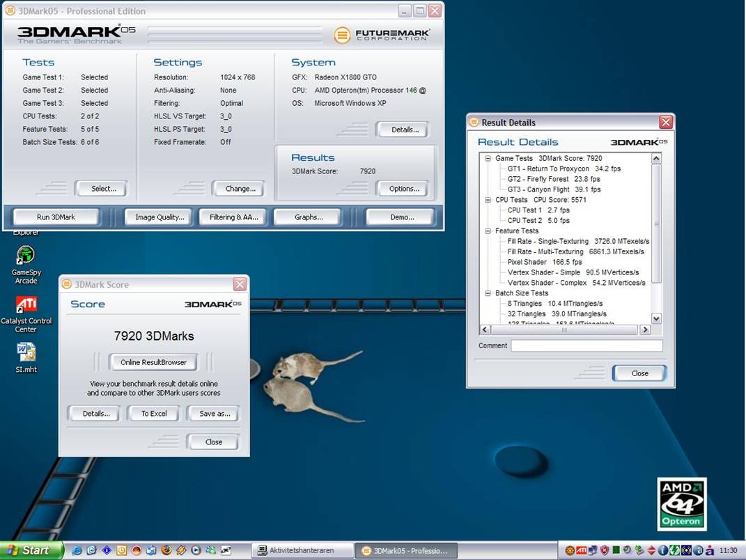Click the blue info circle tray icon

(662, 550)
